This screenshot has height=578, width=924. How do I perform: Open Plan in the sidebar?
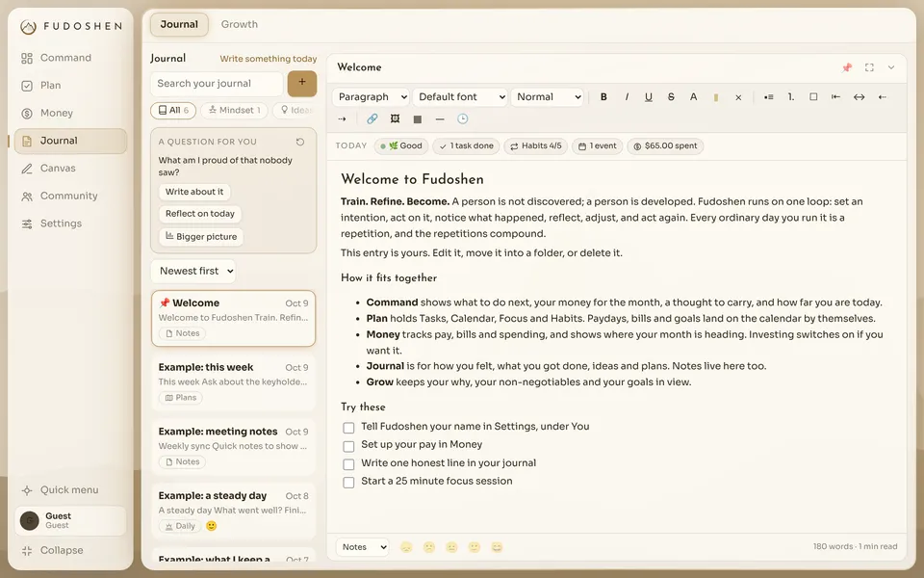[x=70, y=86]
